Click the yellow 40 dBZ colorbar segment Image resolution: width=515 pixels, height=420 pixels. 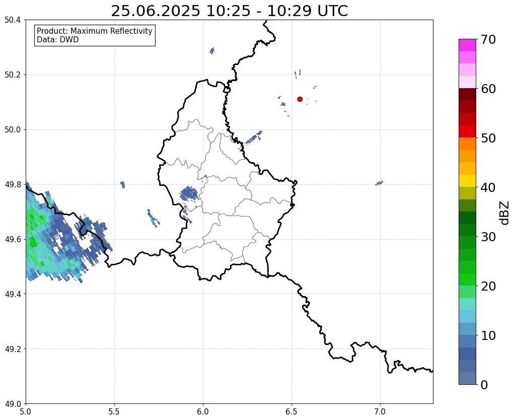point(467,181)
